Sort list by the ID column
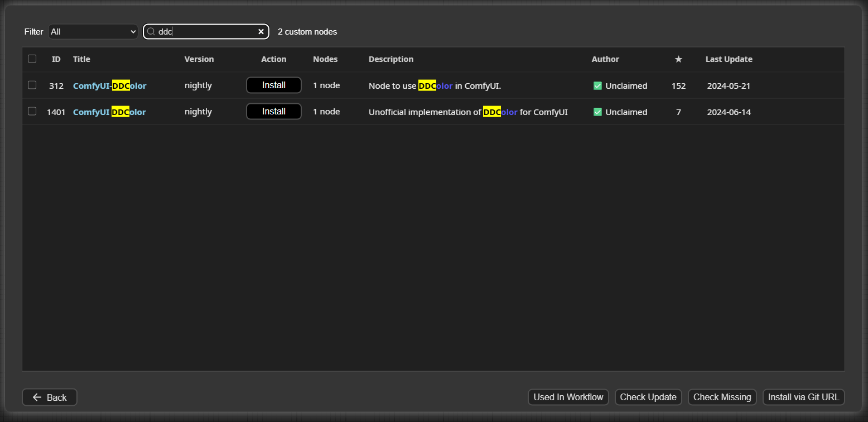868x422 pixels. point(56,59)
